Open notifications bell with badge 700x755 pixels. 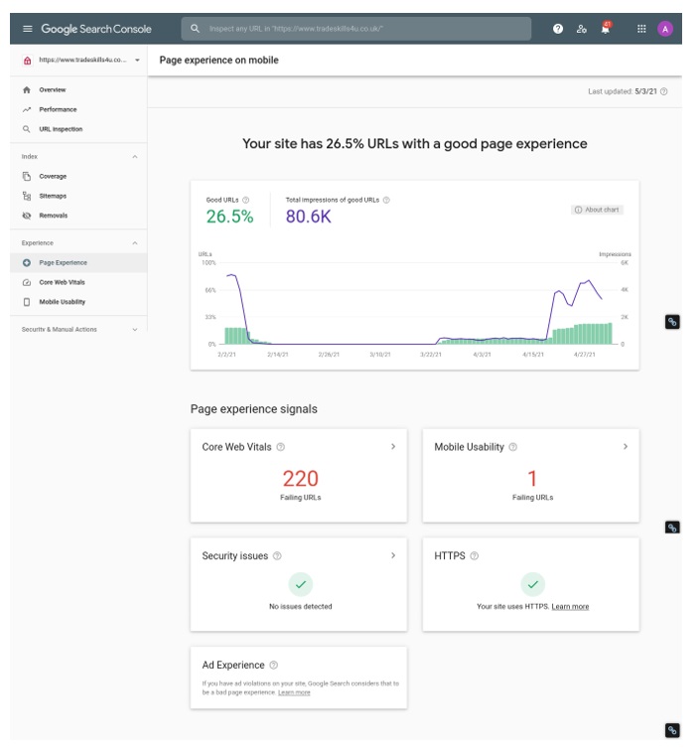(x=606, y=29)
